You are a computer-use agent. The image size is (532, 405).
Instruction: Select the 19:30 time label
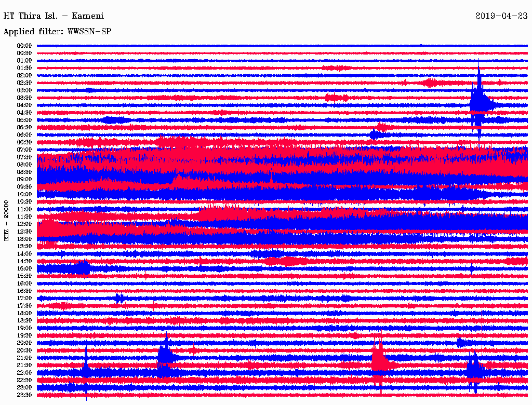pos(24,335)
